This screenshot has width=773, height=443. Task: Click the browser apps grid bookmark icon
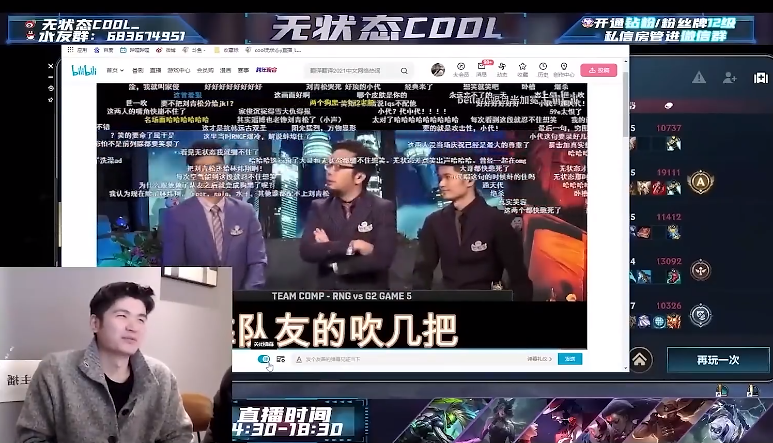click(x=70, y=50)
